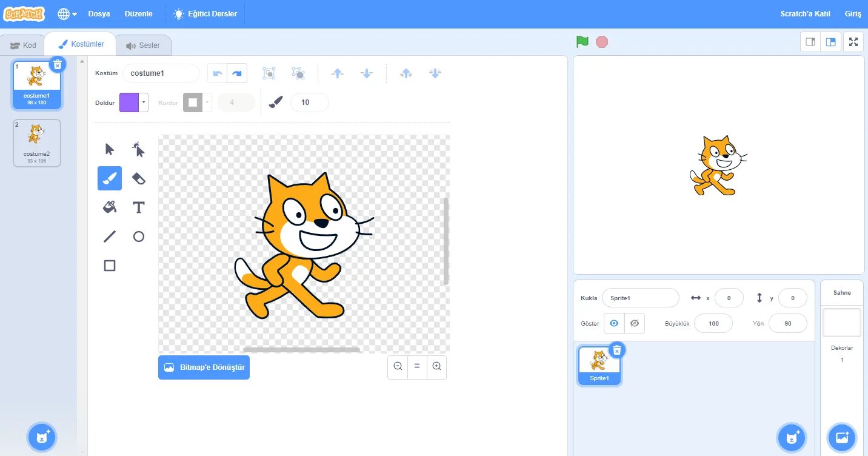Click the Ungroup objects icon
Viewport: 868px width, 456px height.
(x=298, y=73)
